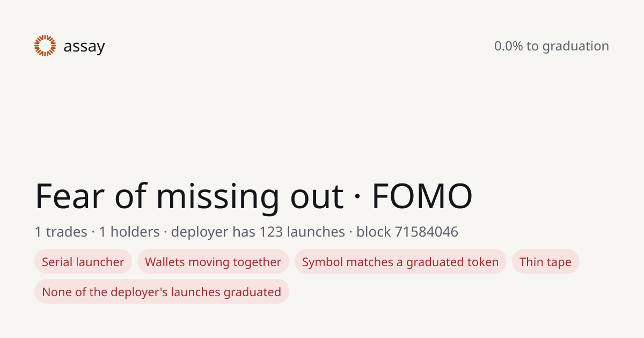Image resolution: width=644 pixels, height=338 pixels.
Task: Click the word missing in the title
Action: (x=218, y=197)
